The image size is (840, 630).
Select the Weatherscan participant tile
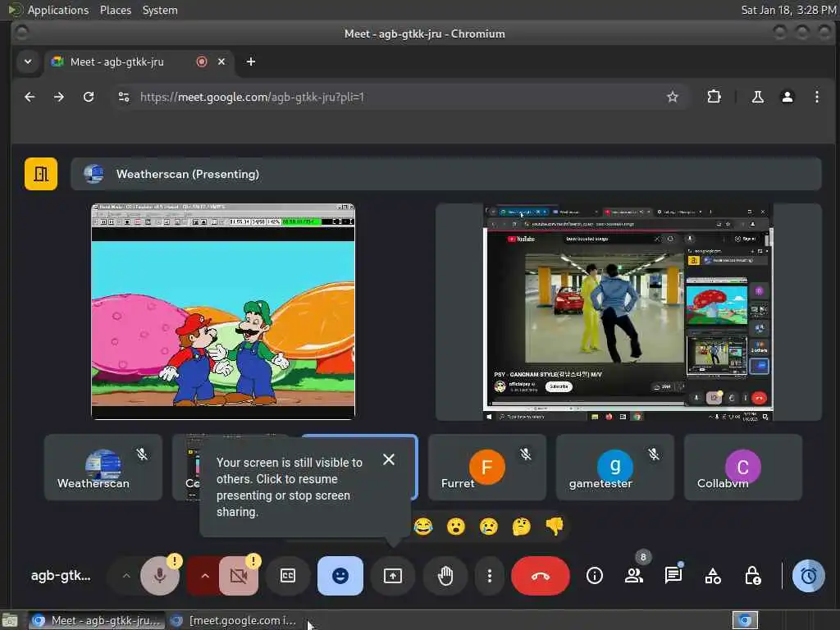tap(103, 468)
